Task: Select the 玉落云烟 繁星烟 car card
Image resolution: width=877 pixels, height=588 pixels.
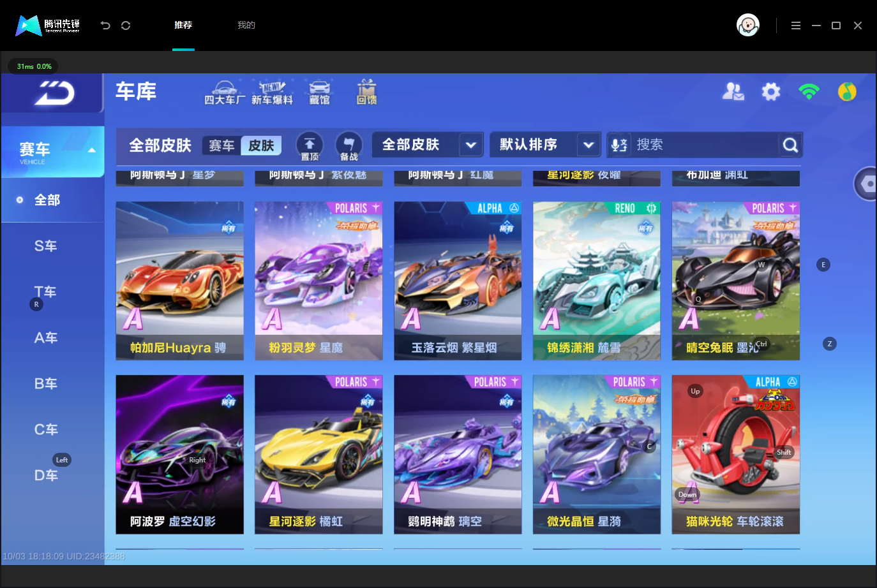Action: (458, 281)
